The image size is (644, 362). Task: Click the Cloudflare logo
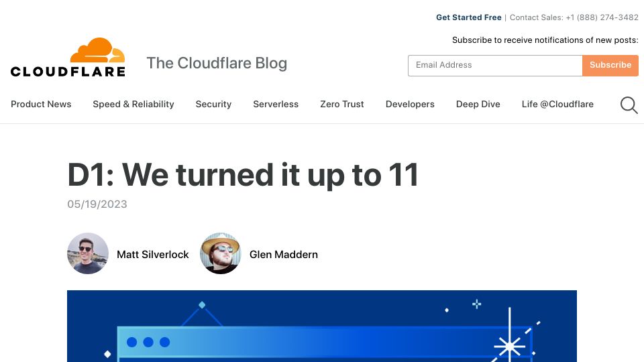click(x=68, y=57)
